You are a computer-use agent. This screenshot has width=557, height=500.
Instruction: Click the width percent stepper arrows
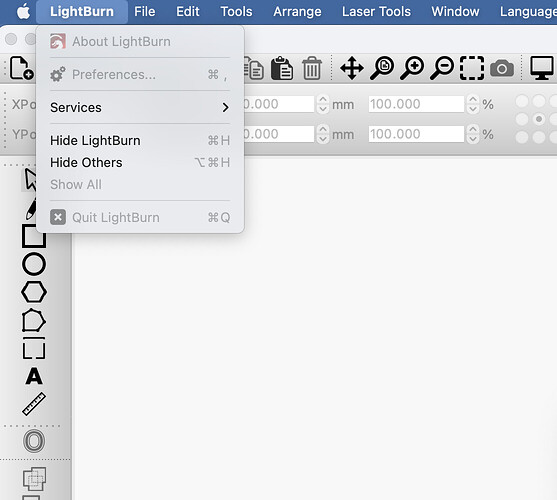[x=472, y=104]
